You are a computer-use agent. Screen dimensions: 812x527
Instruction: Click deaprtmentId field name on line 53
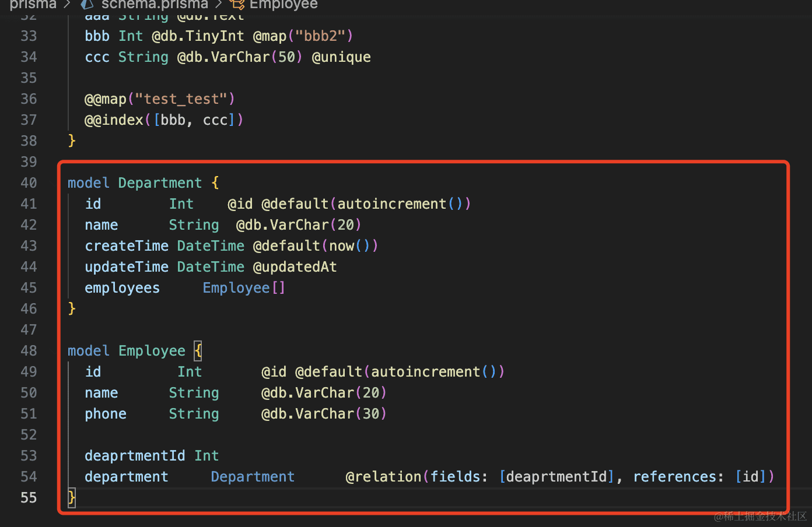pyautogui.click(x=135, y=456)
